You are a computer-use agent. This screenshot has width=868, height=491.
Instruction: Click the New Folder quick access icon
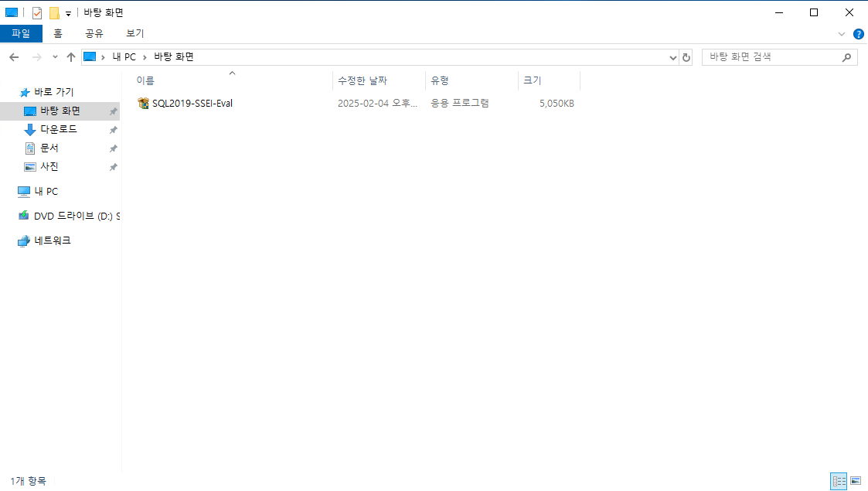point(54,12)
